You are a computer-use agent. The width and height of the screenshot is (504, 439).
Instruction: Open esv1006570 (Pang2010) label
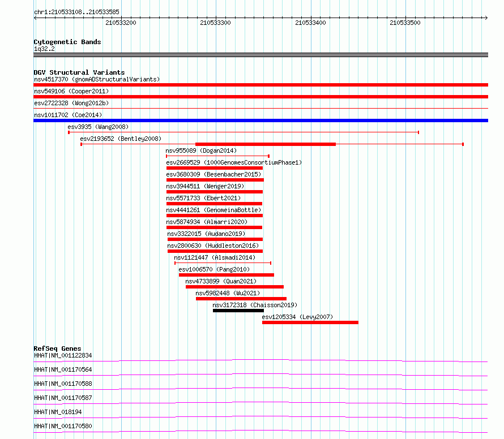[x=215, y=269]
